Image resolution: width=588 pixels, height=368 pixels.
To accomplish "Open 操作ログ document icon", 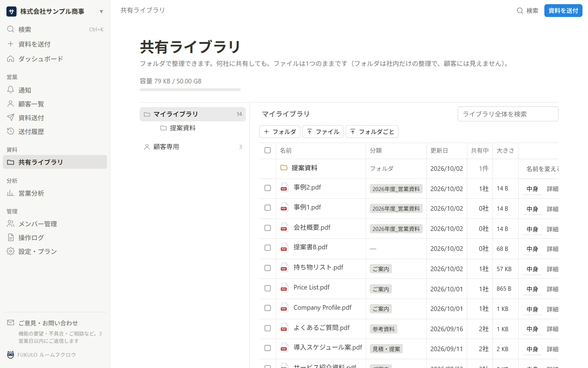I will pos(11,237).
